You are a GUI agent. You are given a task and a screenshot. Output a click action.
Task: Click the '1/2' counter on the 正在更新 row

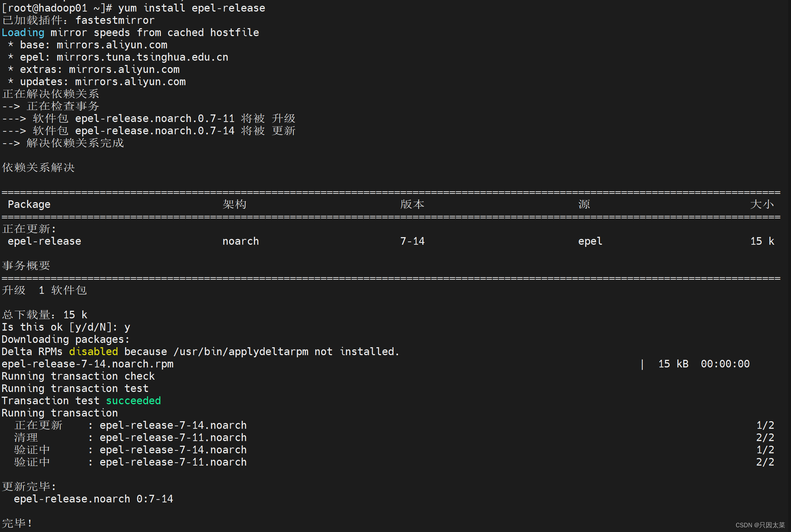pos(765,425)
